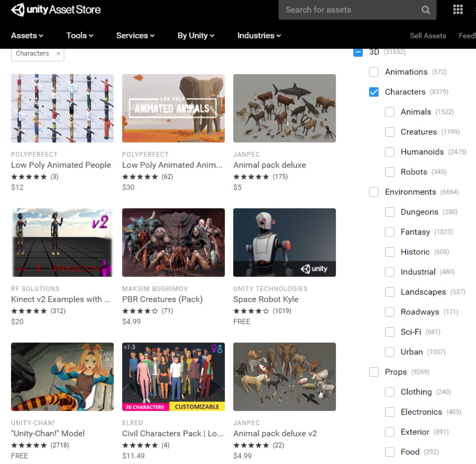Select the Robots filter checkbox
This screenshot has height=464, width=476.
click(390, 172)
